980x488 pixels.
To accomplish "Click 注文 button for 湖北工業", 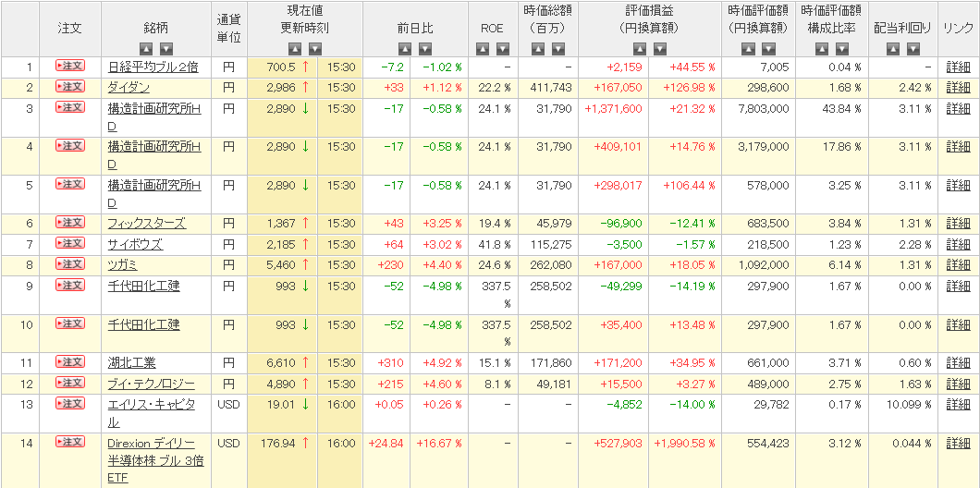I will pos(70,361).
